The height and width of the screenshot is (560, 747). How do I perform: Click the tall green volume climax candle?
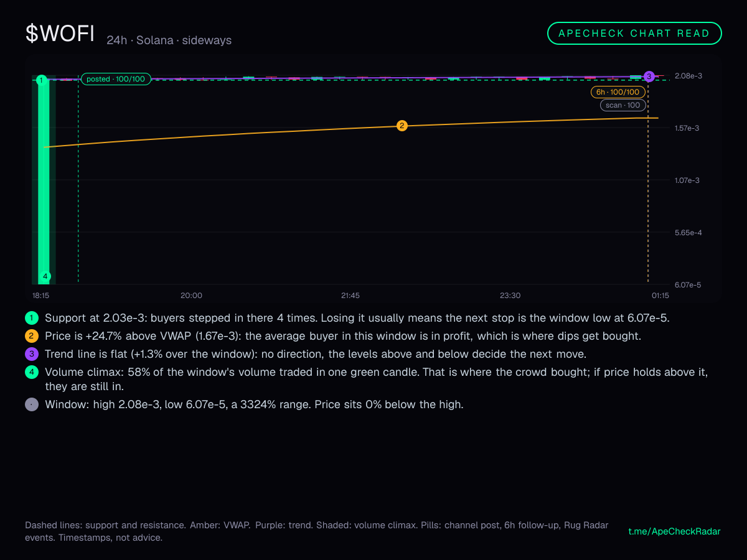43,180
